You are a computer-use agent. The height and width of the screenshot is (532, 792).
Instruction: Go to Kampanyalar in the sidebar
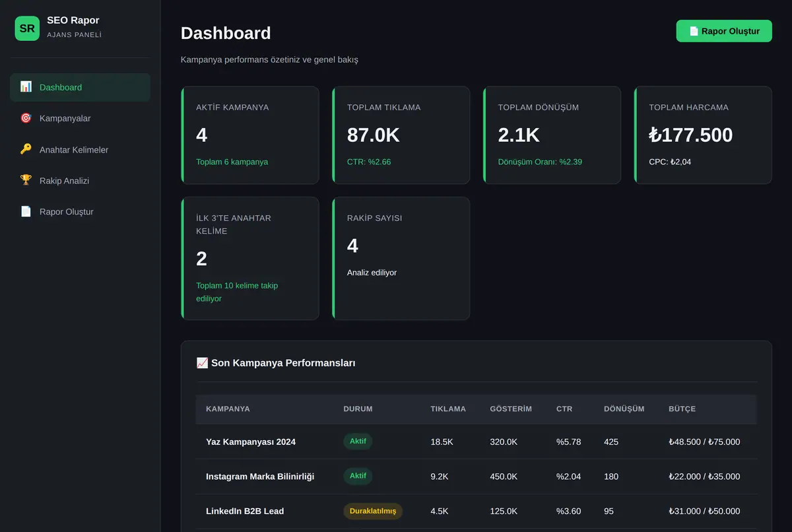pos(80,118)
